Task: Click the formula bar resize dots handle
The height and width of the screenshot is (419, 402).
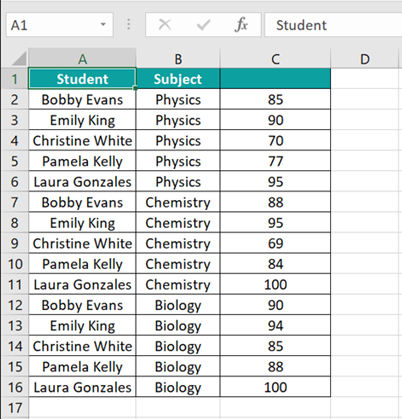Action: 129,24
